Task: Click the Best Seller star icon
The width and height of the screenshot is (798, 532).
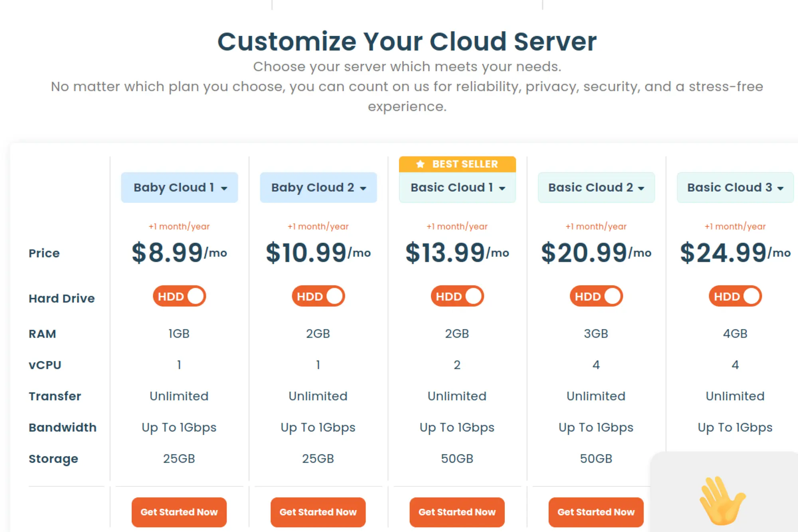Action: click(420, 164)
